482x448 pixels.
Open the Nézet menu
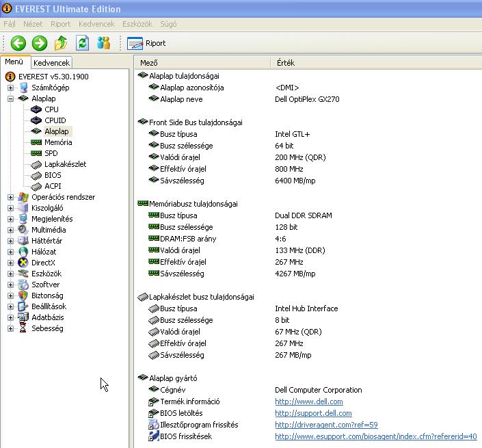tap(33, 24)
